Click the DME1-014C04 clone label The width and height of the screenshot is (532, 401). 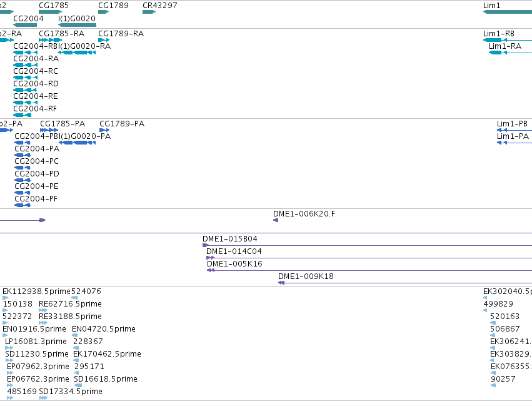pyautogui.click(x=234, y=251)
